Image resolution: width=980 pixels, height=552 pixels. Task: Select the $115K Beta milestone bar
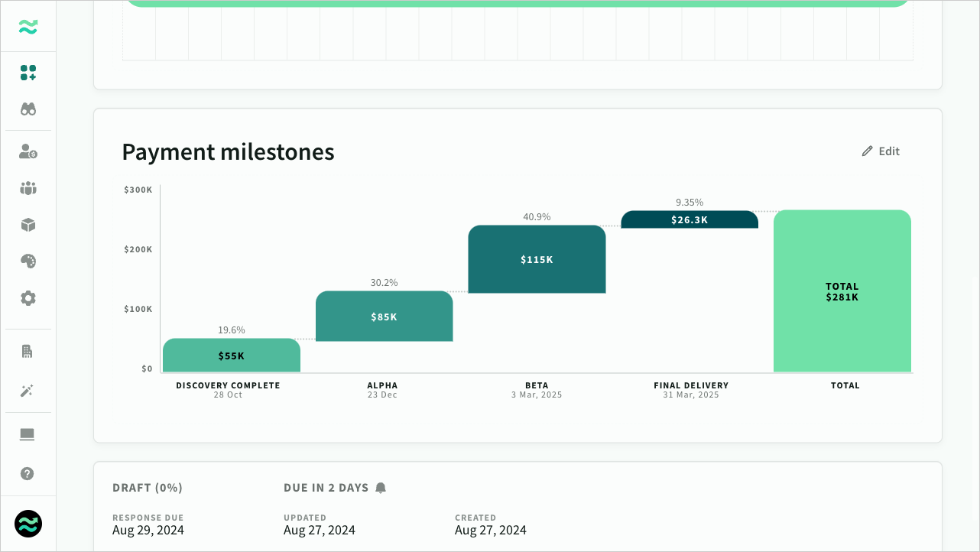click(x=537, y=259)
